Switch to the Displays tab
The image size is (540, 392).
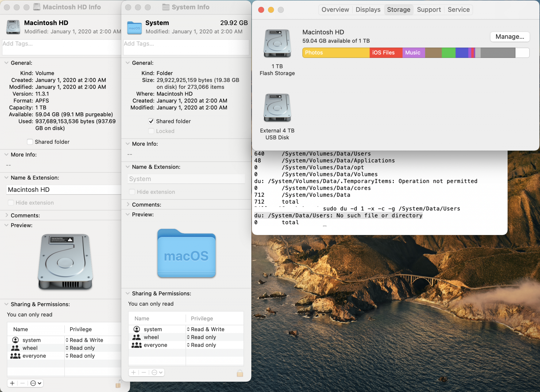pos(368,10)
